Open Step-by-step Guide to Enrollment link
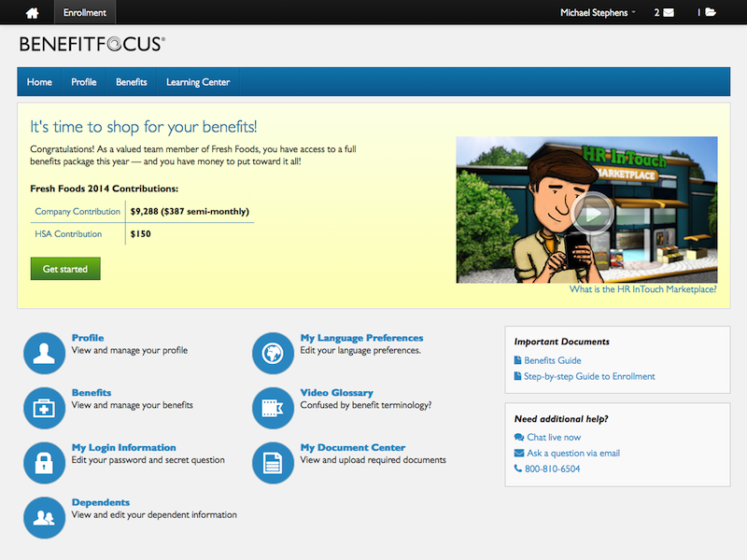 (589, 376)
